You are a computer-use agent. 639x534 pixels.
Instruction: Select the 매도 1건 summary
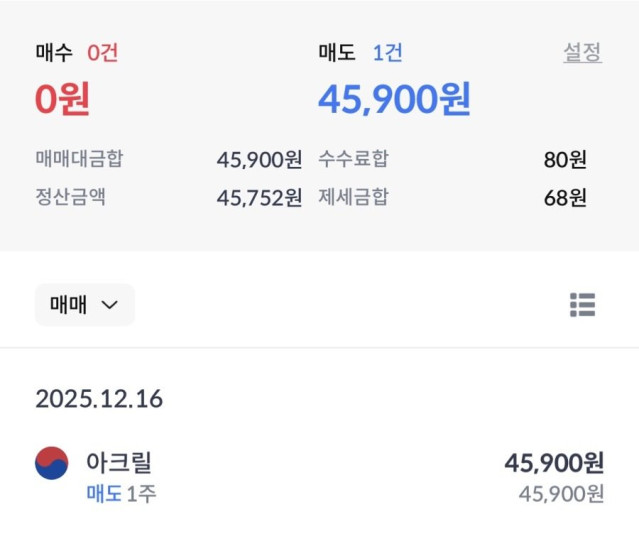click(360, 53)
